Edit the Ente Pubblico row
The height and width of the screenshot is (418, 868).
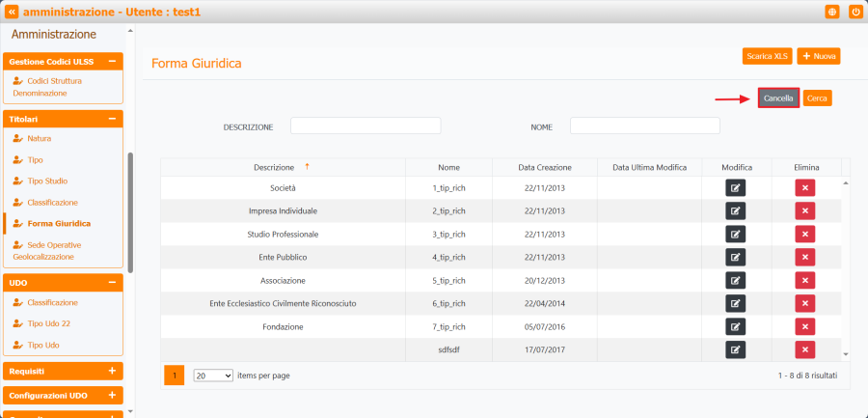(x=735, y=257)
